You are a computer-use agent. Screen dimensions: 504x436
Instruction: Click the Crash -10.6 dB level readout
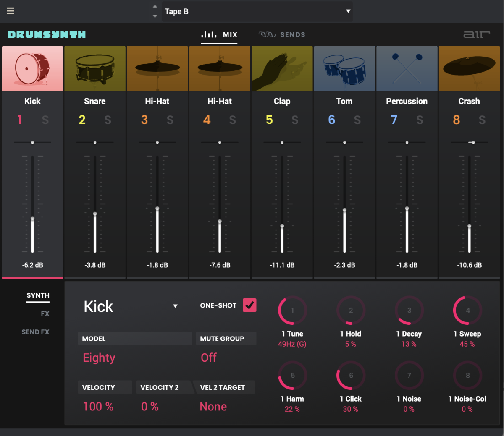pos(470,265)
